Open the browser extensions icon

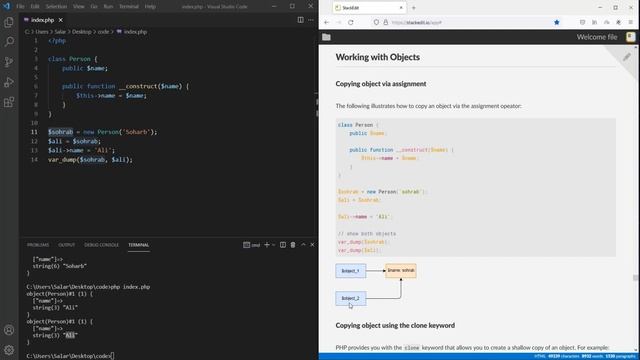[x=618, y=22]
